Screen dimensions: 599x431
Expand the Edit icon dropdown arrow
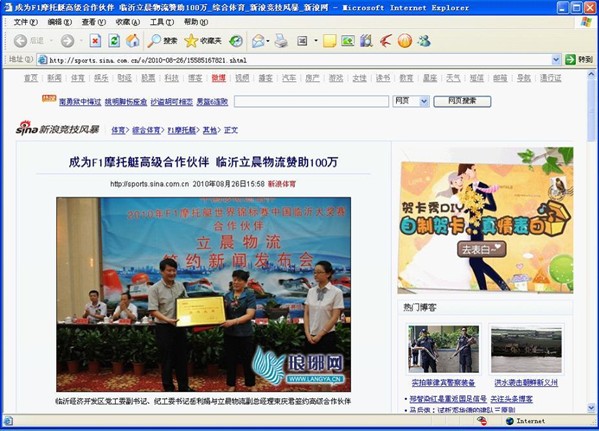click(316, 41)
